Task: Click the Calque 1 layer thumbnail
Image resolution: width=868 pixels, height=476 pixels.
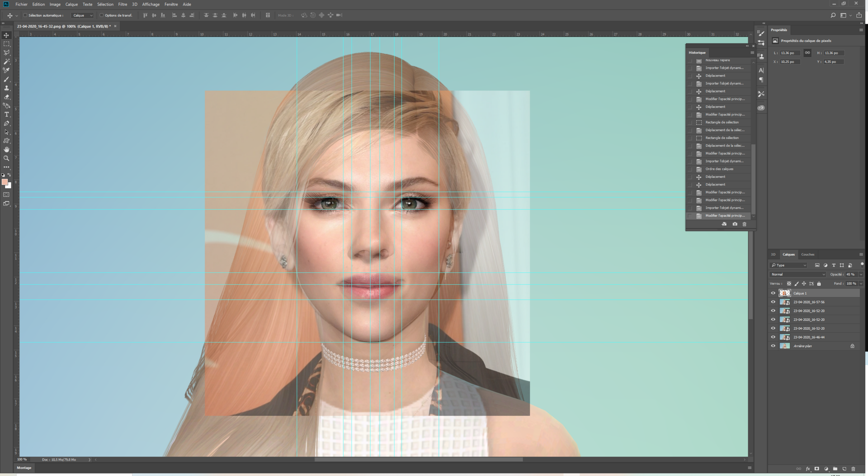Action: tap(785, 293)
